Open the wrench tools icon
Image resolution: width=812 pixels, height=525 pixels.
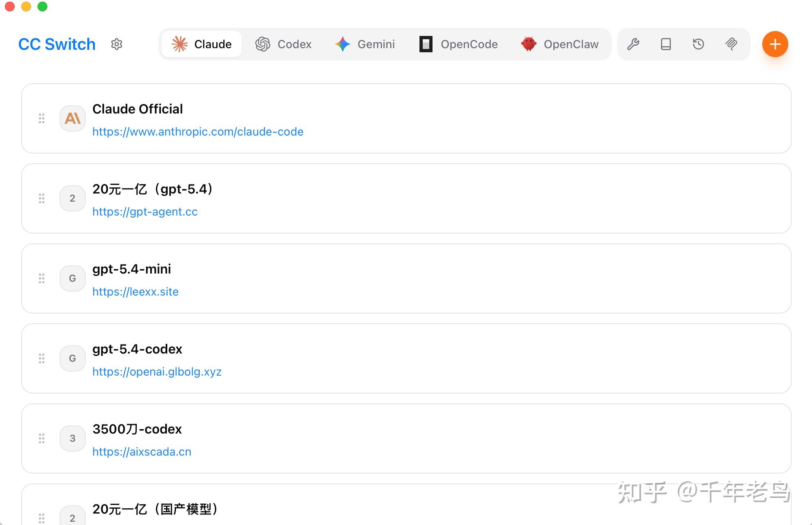pos(633,44)
